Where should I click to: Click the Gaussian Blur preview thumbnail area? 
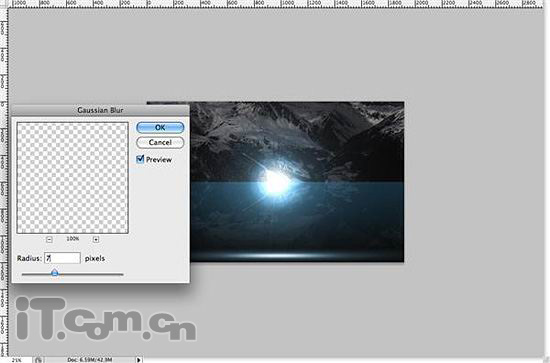[73, 177]
